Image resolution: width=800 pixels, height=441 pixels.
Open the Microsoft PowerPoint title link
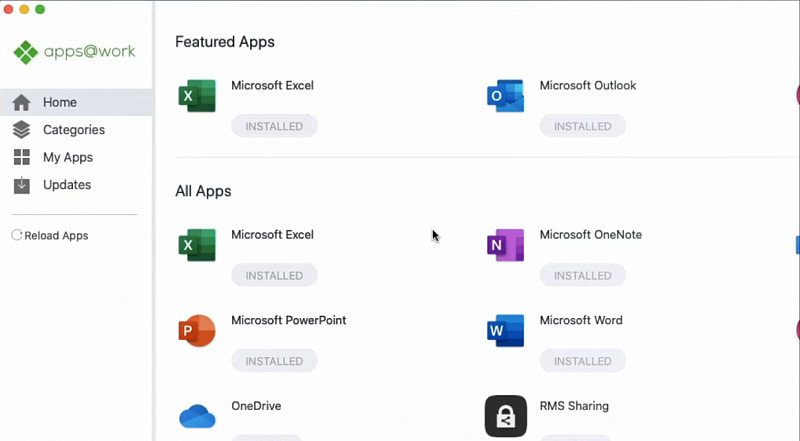coord(289,320)
